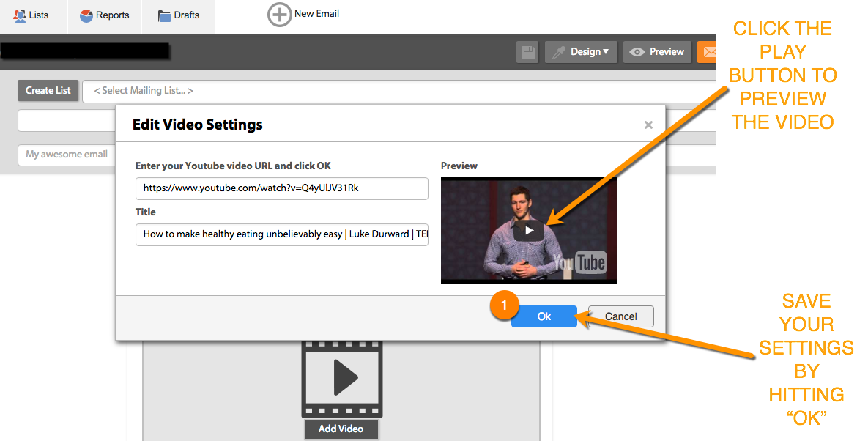Screen dimensions: 868x441
Task: Confirm video settings with Ok
Action: [x=544, y=316]
